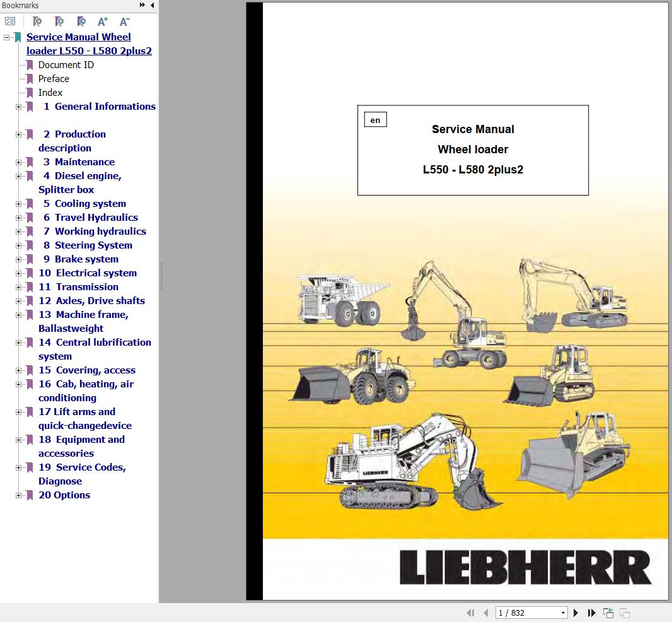
Task: Expand the 9 Brake system bookmark
Action: pyautogui.click(x=18, y=259)
